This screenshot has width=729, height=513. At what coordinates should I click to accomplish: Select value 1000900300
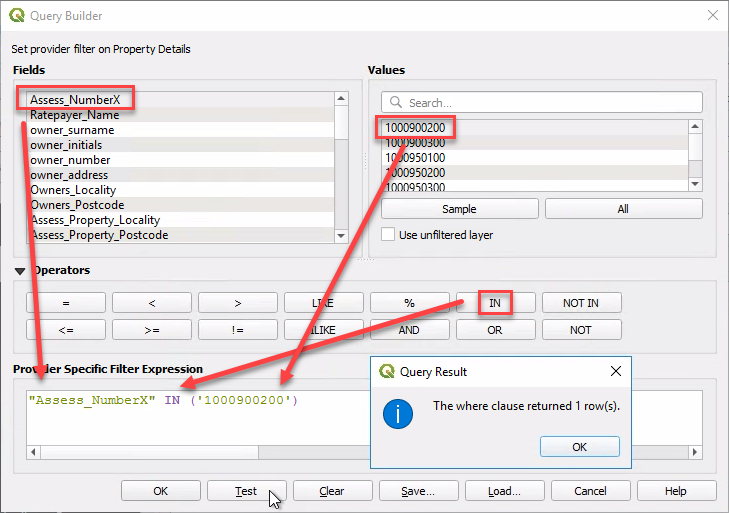pos(535,142)
